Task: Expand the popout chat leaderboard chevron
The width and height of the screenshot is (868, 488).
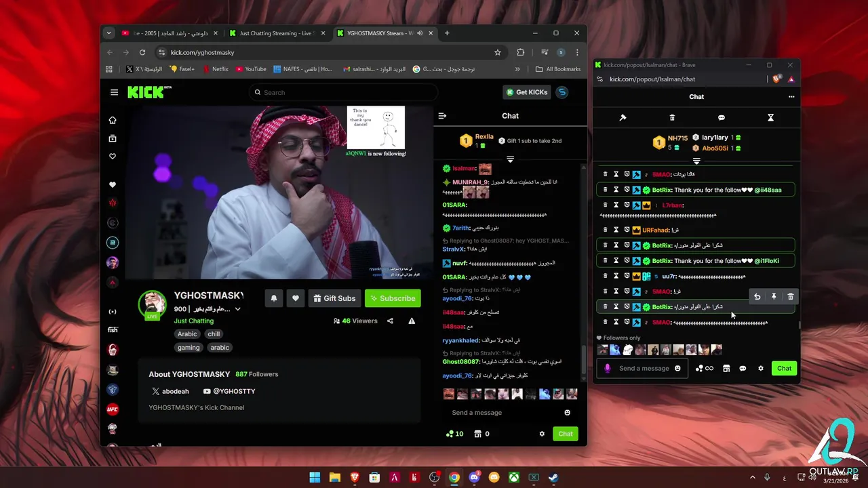Action: [x=696, y=161]
